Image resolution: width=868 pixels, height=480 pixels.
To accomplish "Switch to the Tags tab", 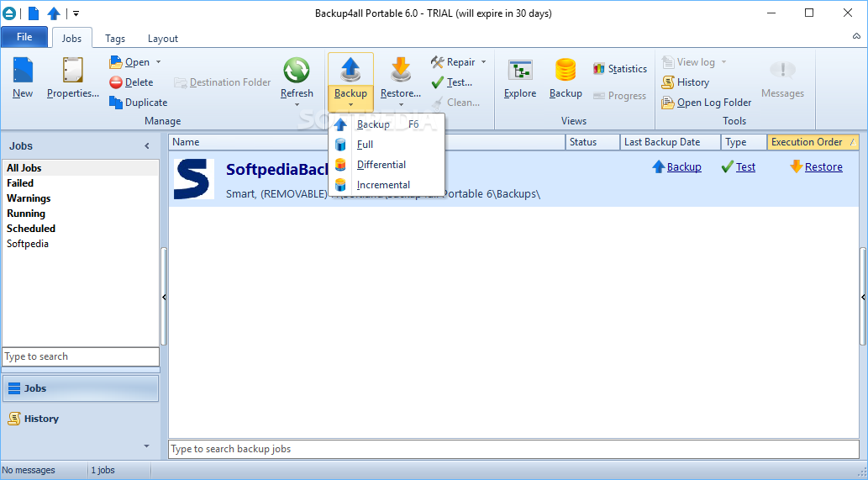I will click(115, 38).
